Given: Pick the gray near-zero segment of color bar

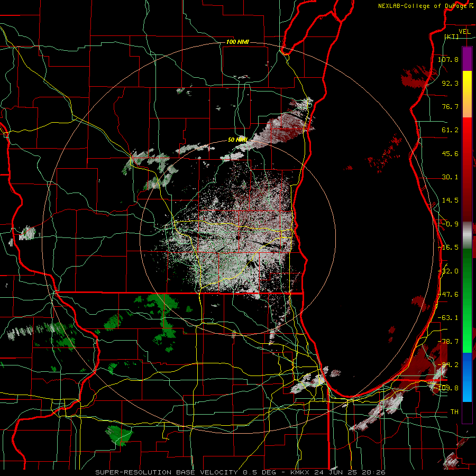Looking at the screenshot, I should pyautogui.click(x=467, y=235).
